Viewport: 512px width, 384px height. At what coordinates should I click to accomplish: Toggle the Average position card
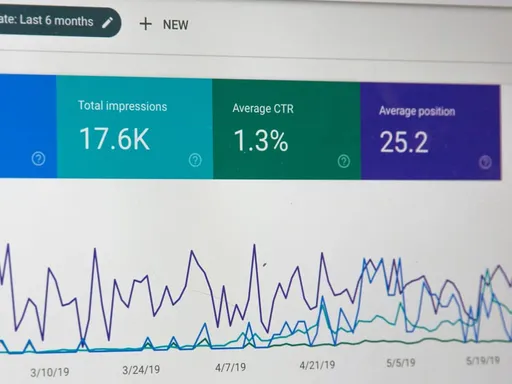(x=430, y=132)
